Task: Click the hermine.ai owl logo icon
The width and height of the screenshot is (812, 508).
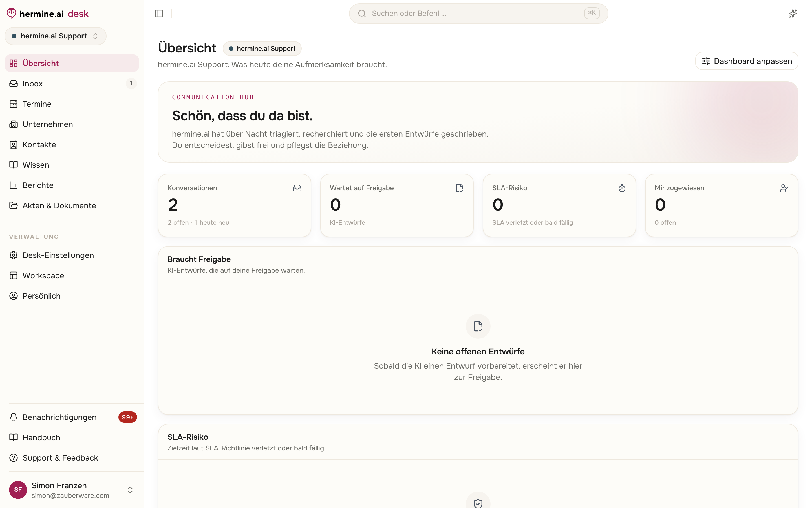Action: [11, 14]
